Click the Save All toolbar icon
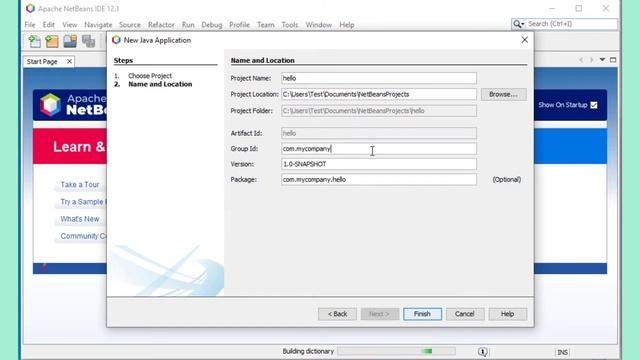 [x=88, y=41]
